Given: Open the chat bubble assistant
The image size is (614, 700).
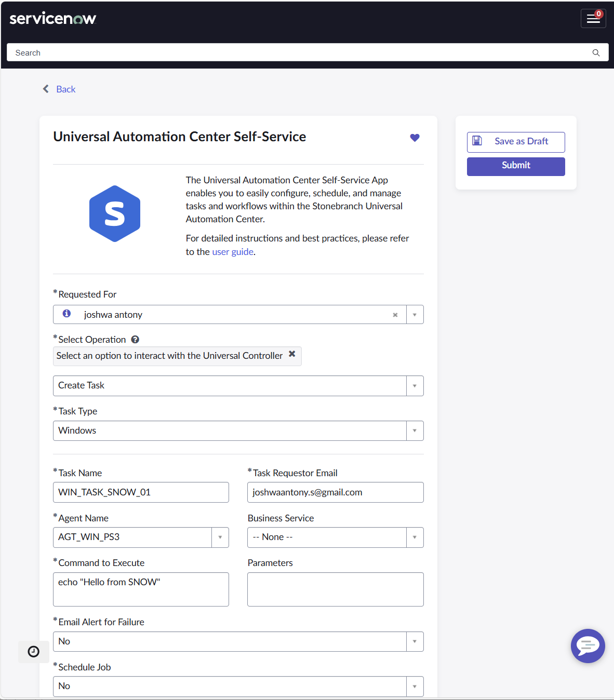Looking at the screenshot, I should point(588,646).
